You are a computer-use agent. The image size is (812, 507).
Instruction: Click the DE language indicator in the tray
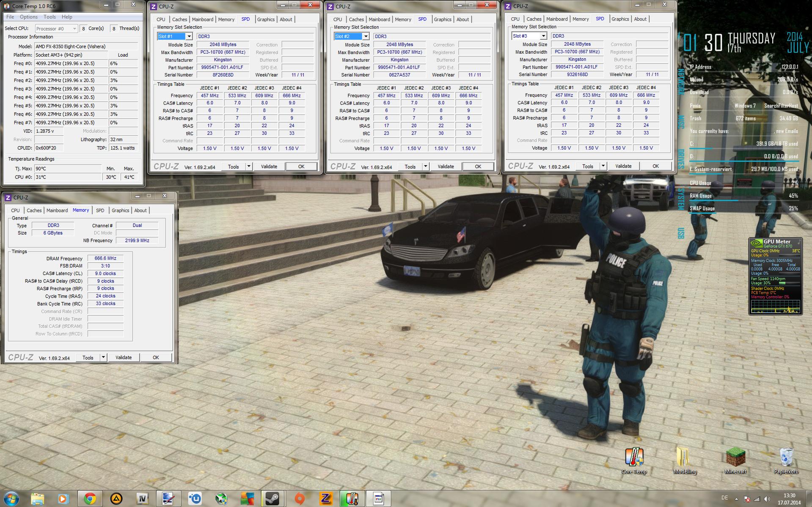[724, 498]
